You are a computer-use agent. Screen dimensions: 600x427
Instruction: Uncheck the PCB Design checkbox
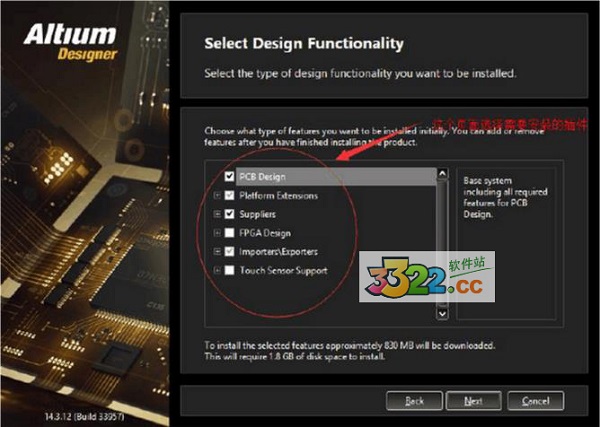[x=229, y=176]
